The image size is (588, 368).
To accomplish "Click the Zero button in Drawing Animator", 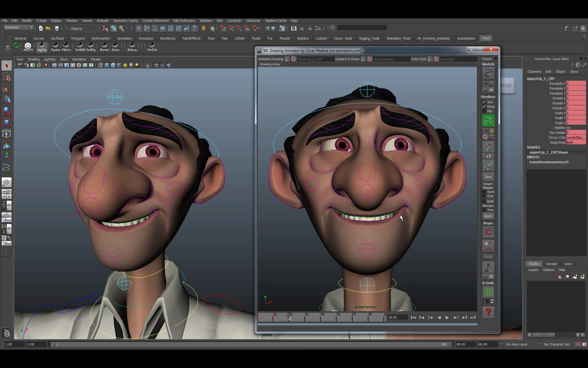I will tap(488, 177).
